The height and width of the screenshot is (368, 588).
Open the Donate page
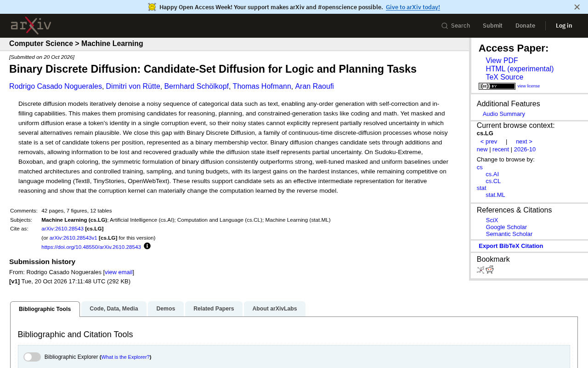point(525,26)
